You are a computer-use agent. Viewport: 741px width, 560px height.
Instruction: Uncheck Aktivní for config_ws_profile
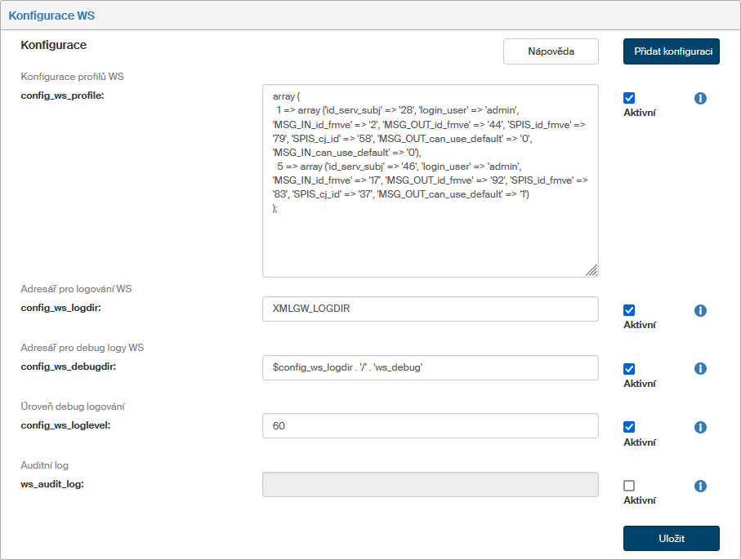[629, 98]
